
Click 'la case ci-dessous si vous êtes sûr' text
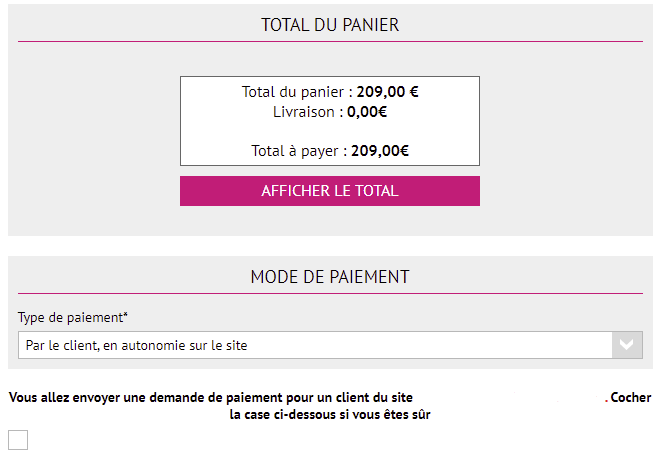coord(330,414)
